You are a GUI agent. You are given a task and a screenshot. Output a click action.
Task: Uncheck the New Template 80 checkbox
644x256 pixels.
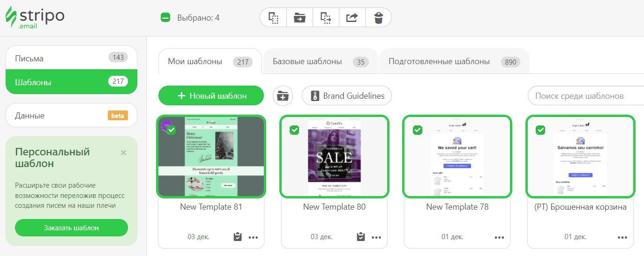[x=294, y=130]
